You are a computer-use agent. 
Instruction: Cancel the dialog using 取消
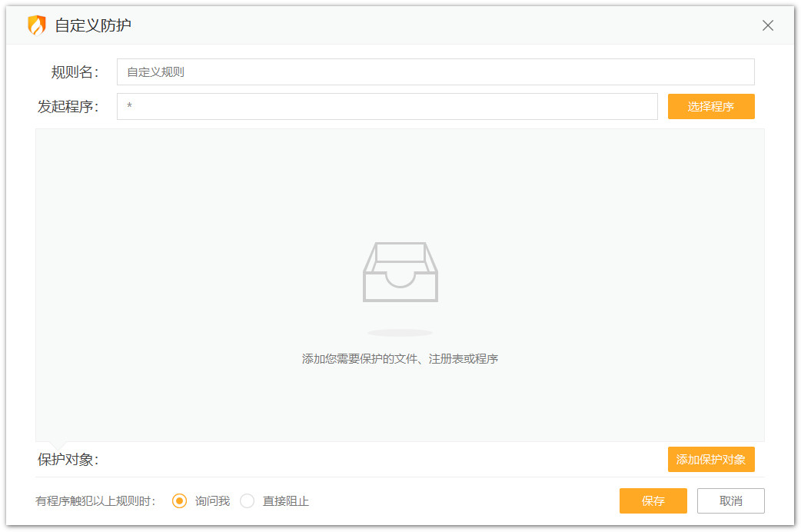click(x=730, y=500)
